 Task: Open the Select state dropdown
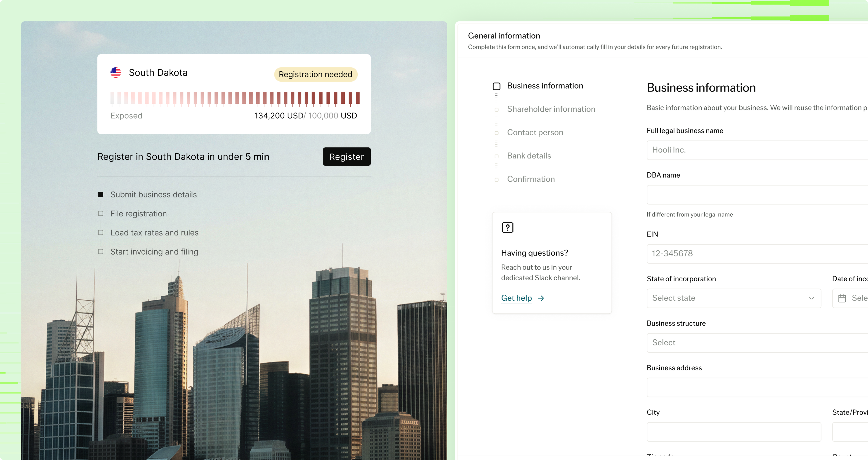(734, 298)
